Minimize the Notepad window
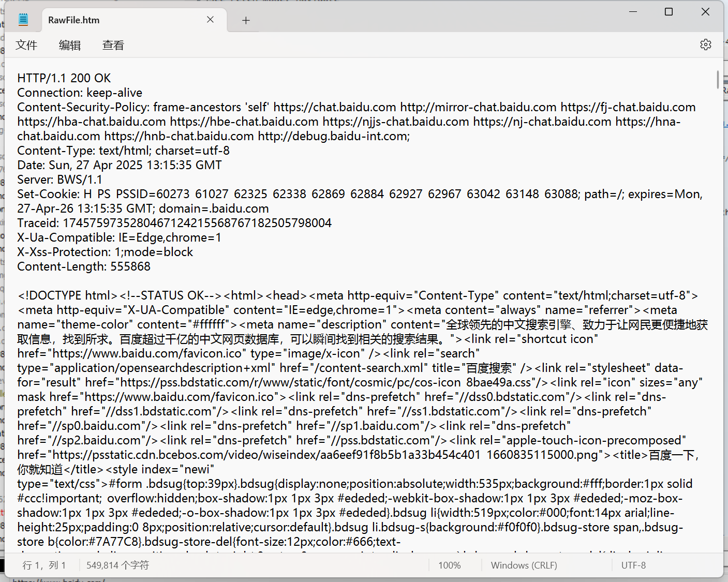The height and width of the screenshot is (582, 728). coord(632,11)
